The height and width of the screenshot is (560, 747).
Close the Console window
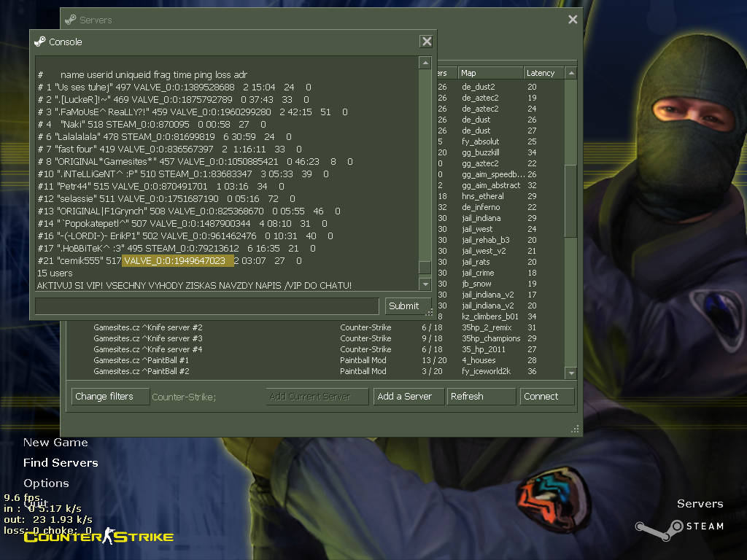426,42
